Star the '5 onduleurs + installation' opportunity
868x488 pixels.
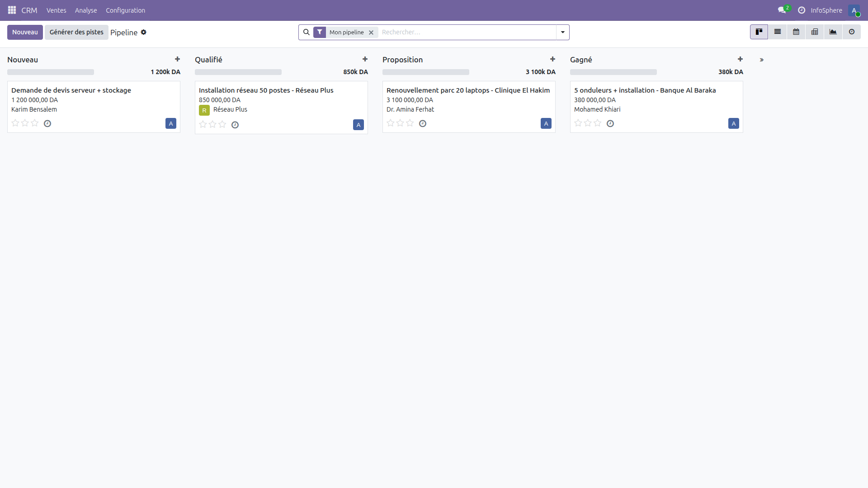pyautogui.click(x=578, y=122)
